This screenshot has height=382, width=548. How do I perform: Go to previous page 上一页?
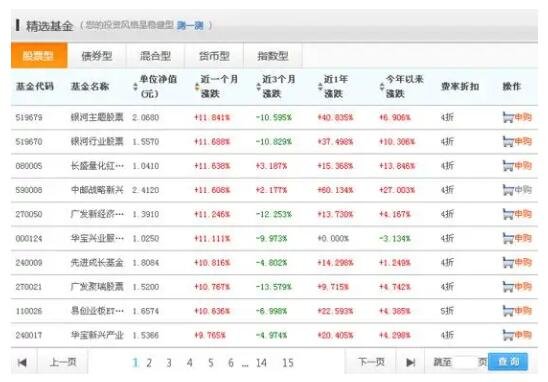point(63,362)
